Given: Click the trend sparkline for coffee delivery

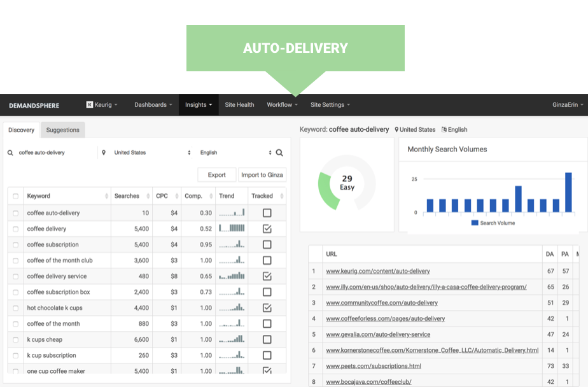Looking at the screenshot, I should (232, 229).
